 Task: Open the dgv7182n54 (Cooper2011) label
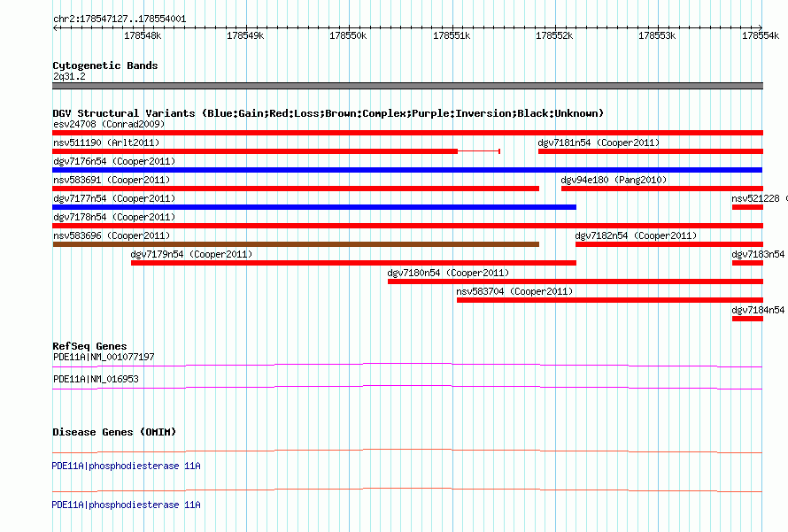pyautogui.click(x=636, y=235)
